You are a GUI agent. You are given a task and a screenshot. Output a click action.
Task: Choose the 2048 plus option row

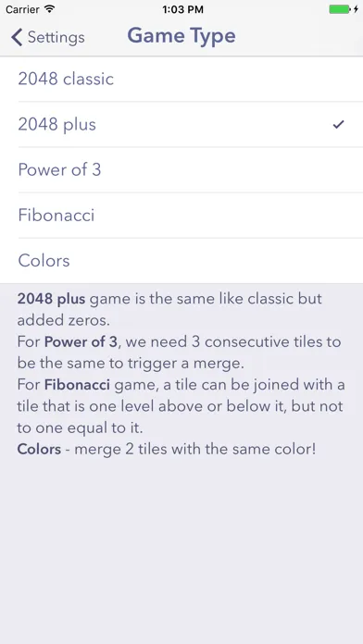click(x=181, y=124)
